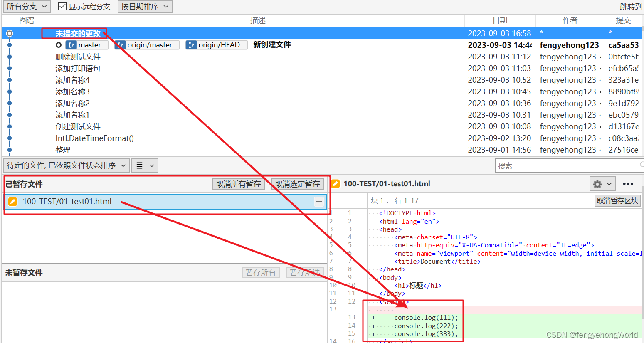Click the origin/HEAD branch tag icon

point(191,45)
